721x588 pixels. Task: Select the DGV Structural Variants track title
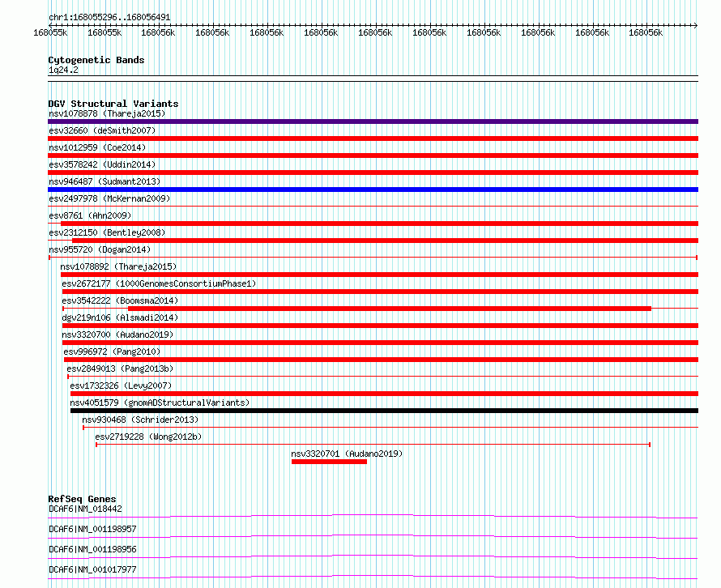pyautogui.click(x=113, y=104)
